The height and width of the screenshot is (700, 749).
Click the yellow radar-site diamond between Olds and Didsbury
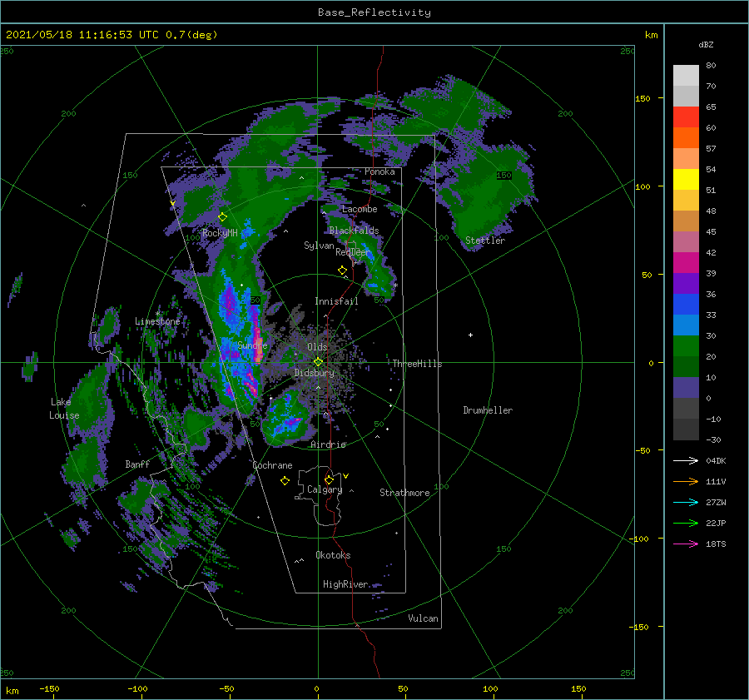[318, 362]
